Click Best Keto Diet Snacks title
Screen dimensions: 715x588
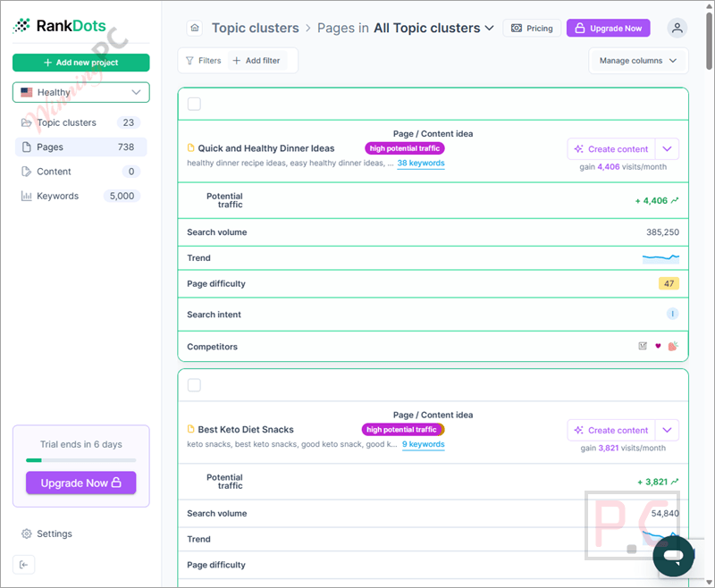246,429
